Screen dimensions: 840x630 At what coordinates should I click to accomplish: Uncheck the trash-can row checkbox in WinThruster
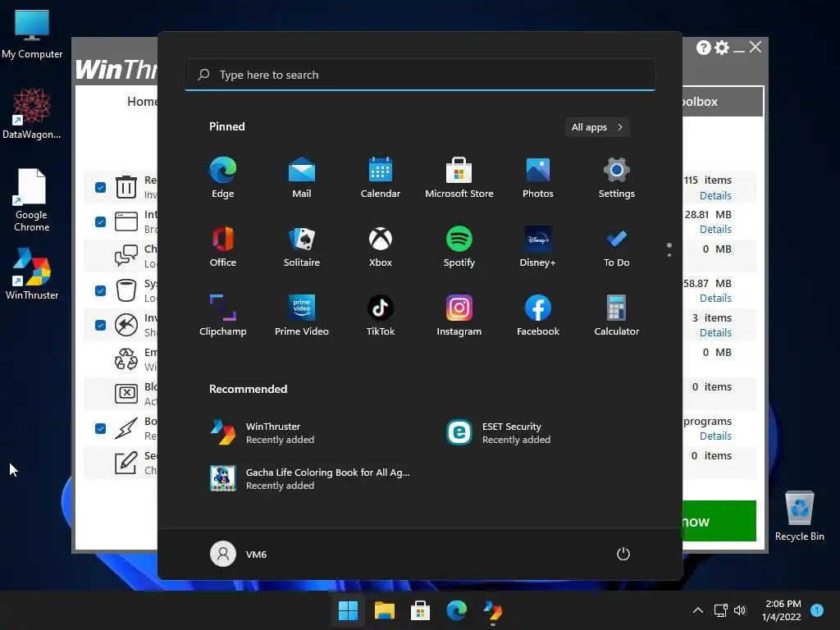[100, 188]
